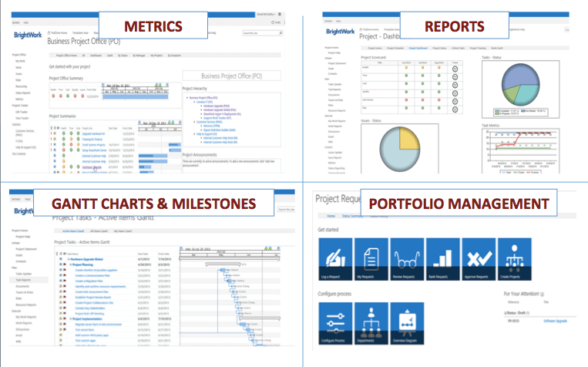Select the By Manager tab in Metrics panel

pos(139,56)
